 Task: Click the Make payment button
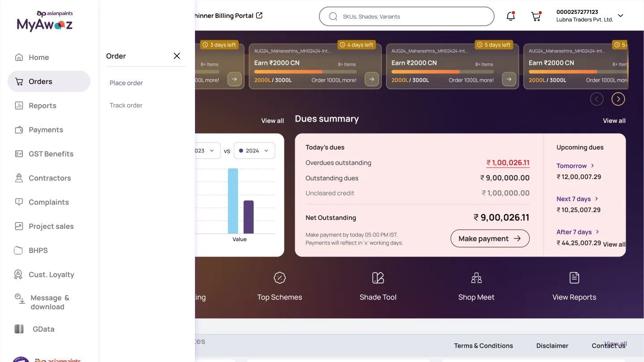[x=490, y=239]
